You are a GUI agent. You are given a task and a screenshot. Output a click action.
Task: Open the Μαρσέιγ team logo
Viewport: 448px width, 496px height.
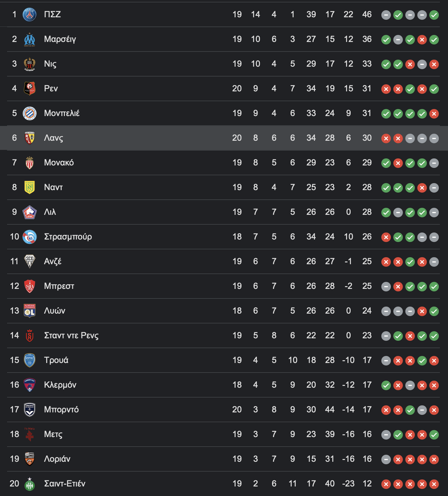click(29, 39)
